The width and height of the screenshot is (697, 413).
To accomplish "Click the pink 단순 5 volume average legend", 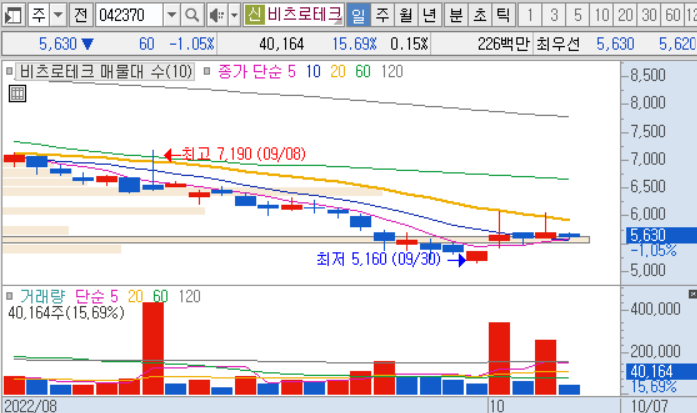I will pos(96,296).
